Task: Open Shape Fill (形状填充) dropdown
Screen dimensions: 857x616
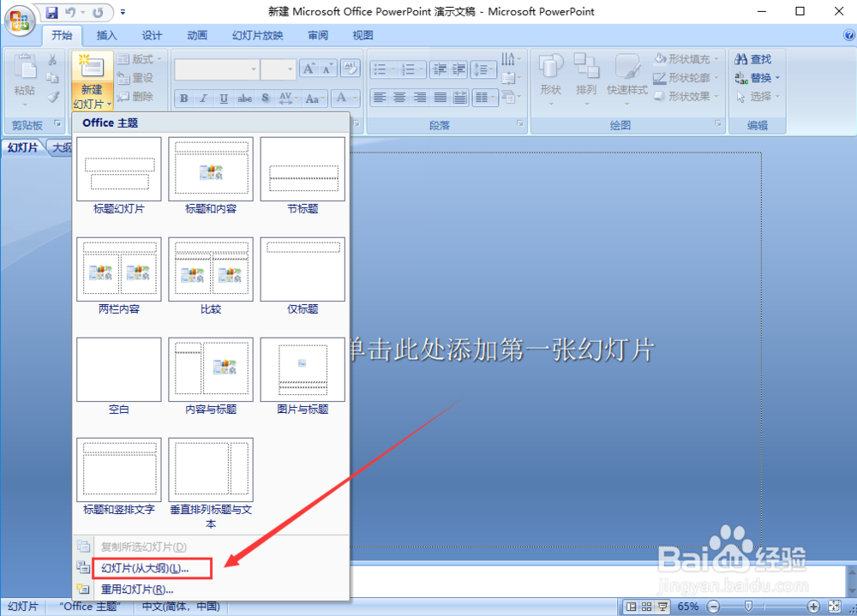Action: pos(687,58)
